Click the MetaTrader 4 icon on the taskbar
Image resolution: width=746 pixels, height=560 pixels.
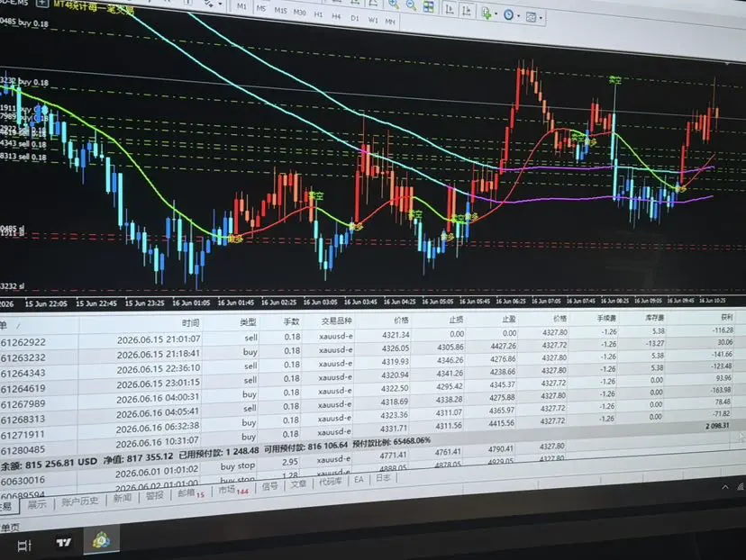pyautogui.click(x=101, y=540)
